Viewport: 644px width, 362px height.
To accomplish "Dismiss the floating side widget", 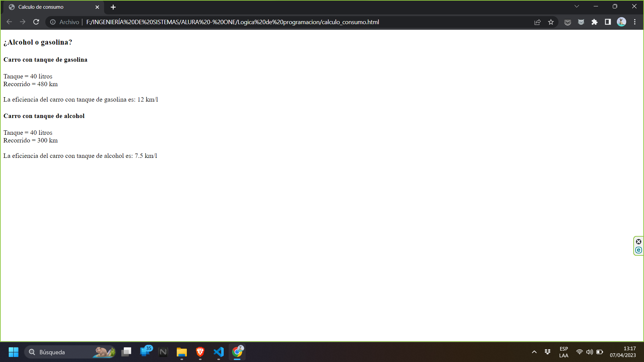I will (639, 242).
